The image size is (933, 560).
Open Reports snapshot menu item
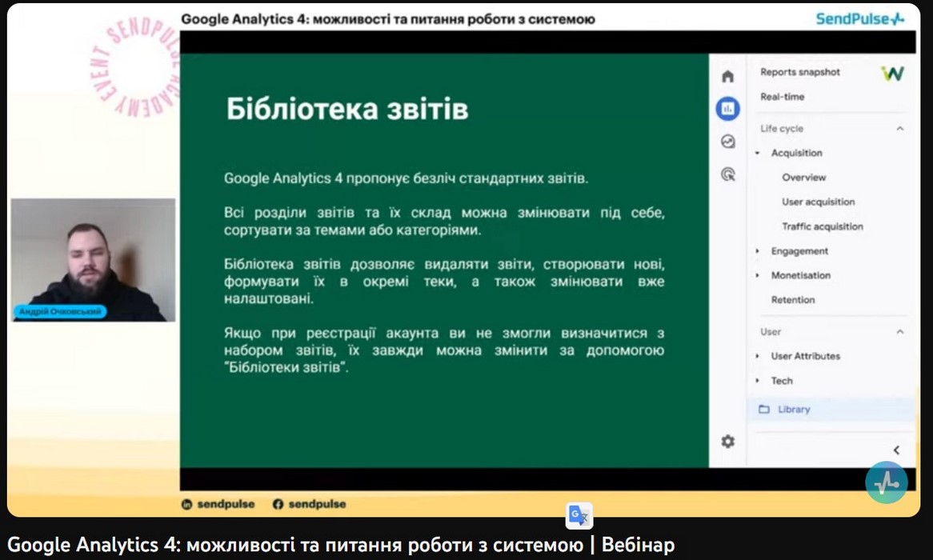pyautogui.click(x=800, y=72)
